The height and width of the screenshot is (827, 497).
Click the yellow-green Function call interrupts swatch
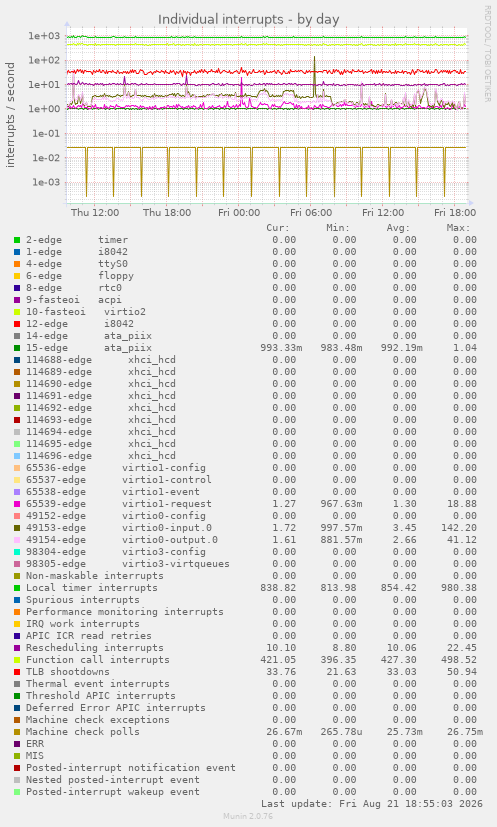(x=17, y=660)
